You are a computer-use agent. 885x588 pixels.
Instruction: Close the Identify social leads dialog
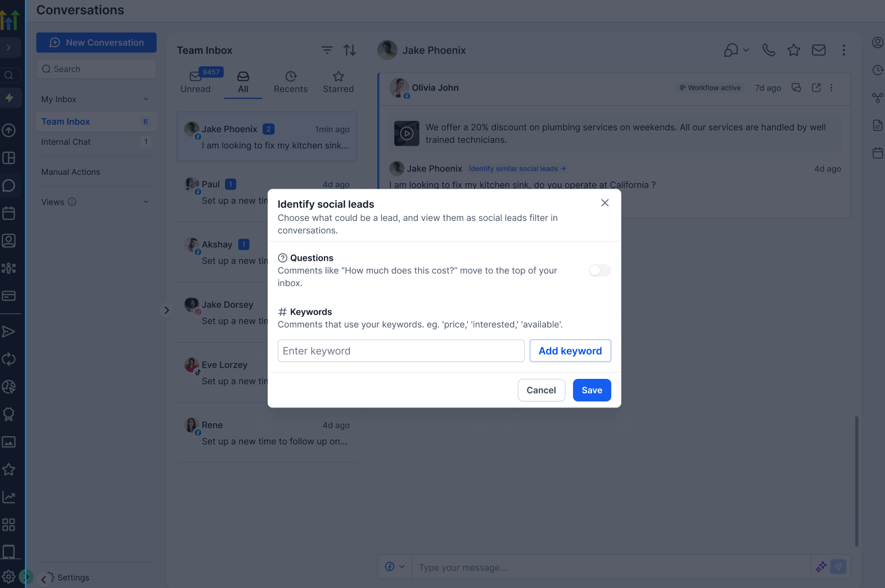click(x=605, y=203)
